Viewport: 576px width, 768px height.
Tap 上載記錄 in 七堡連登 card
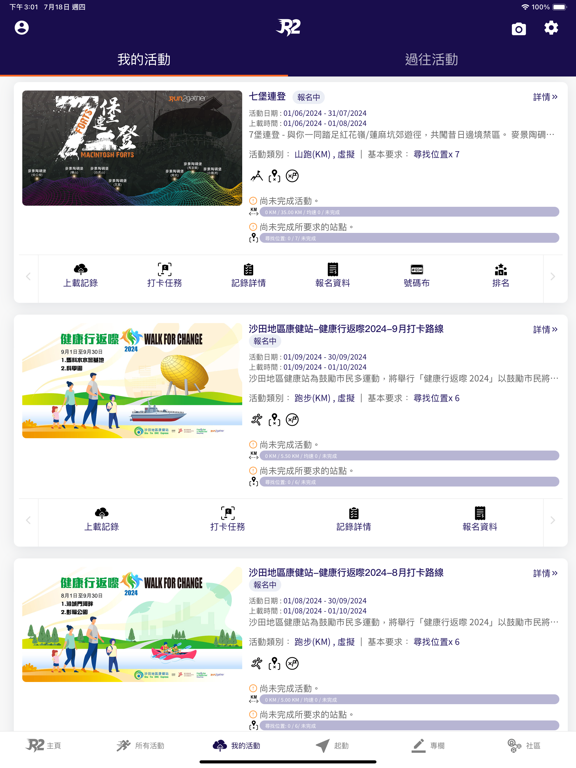coord(80,276)
